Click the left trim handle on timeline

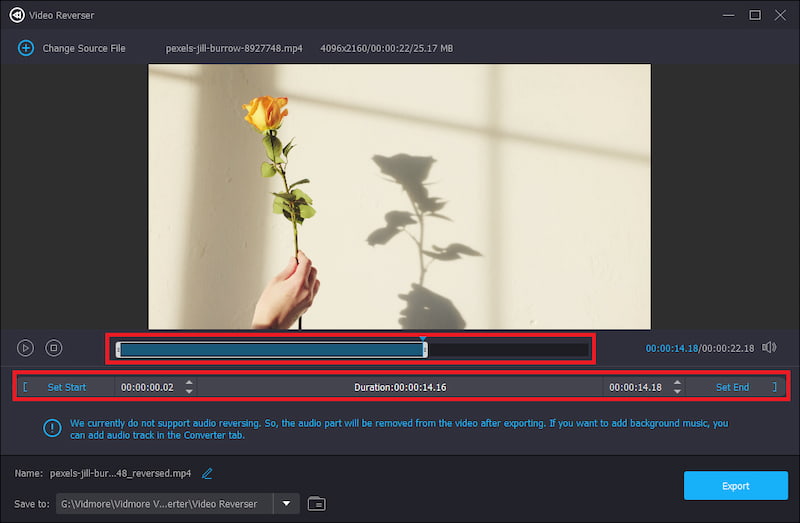point(118,350)
